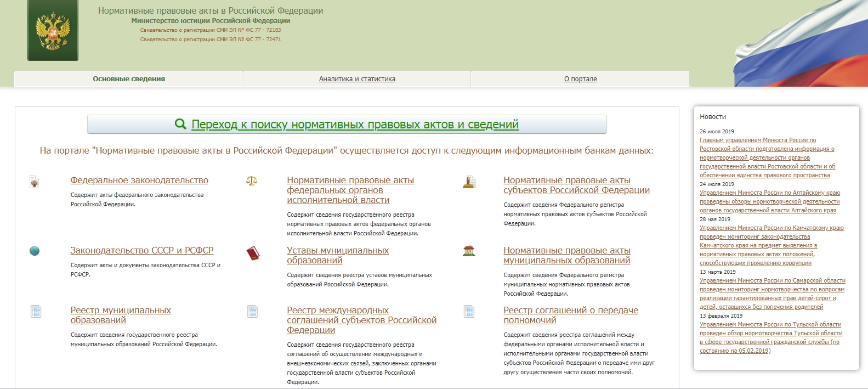This screenshot has height=389, width=868.
Task: Click the green magnifier search icon
Action: 180,124
